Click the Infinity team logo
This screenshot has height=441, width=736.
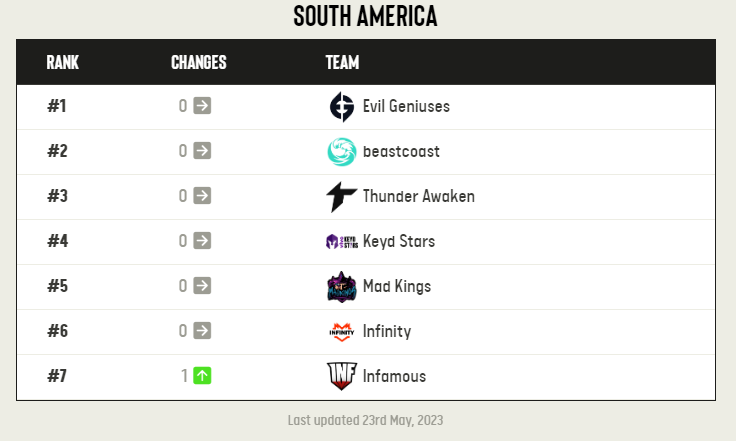[342, 332]
